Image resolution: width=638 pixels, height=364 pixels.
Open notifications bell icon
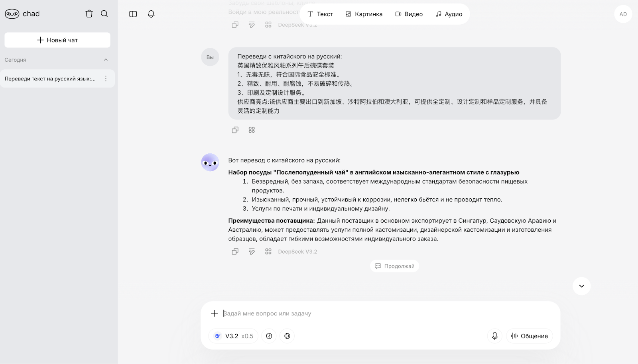[151, 14]
